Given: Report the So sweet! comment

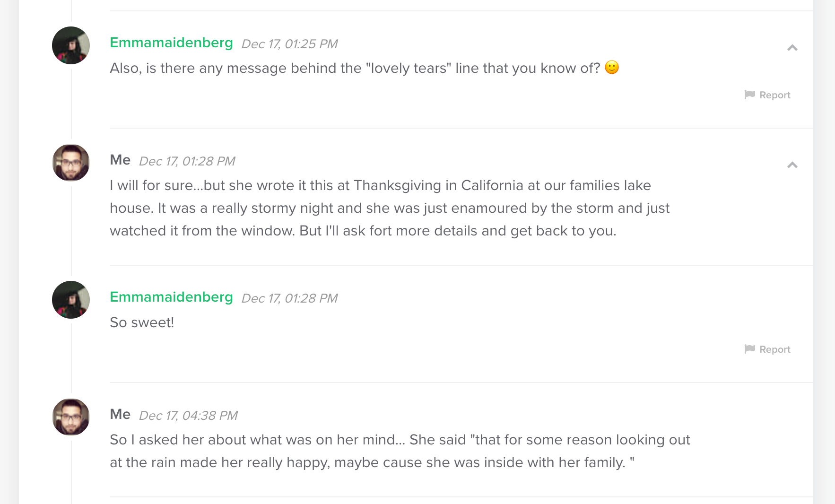Looking at the screenshot, I should (767, 349).
